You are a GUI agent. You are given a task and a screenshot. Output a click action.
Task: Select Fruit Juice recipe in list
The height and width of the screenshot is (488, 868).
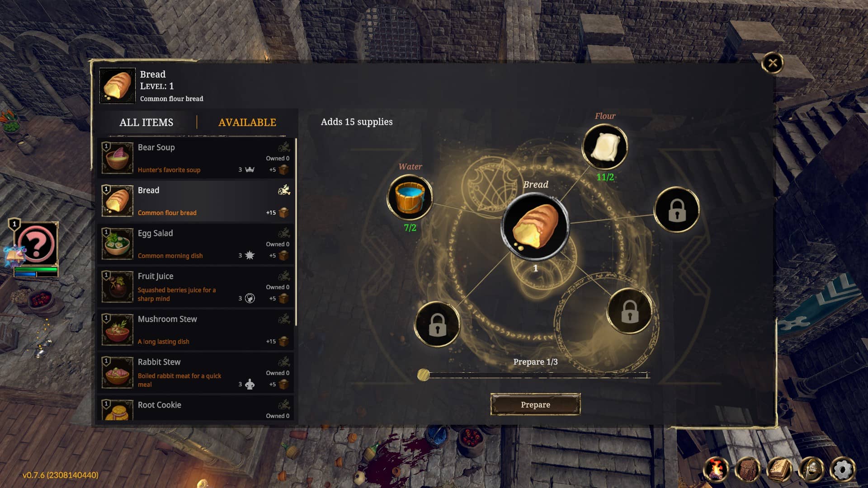(x=195, y=287)
